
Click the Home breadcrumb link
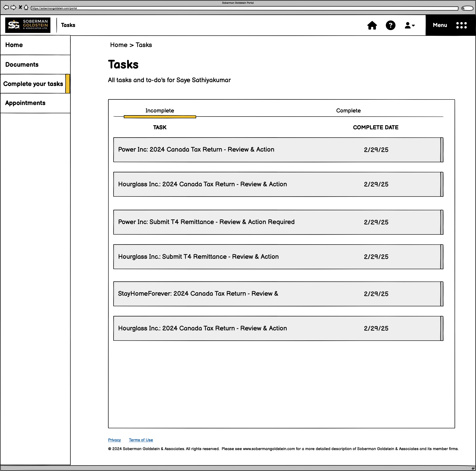pos(119,45)
